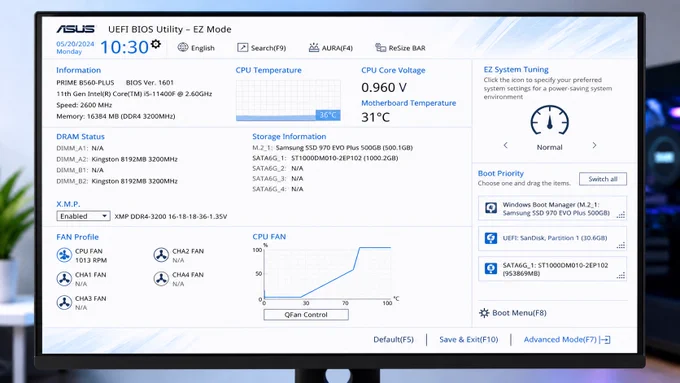Image resolution: width=680 pixels, height=383 pixels.
Task: Click the 36°C temperature bar indicator
Action: pos(328,115)
